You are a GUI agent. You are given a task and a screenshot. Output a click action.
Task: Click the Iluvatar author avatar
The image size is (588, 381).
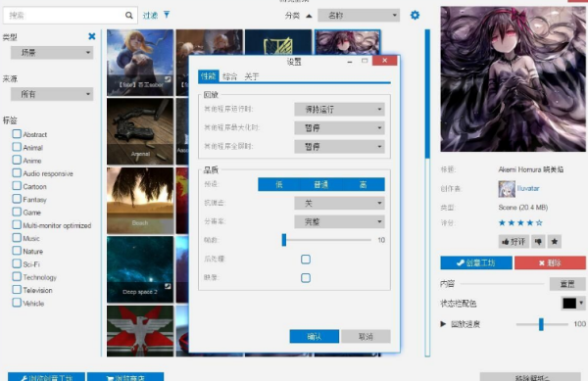507,189
